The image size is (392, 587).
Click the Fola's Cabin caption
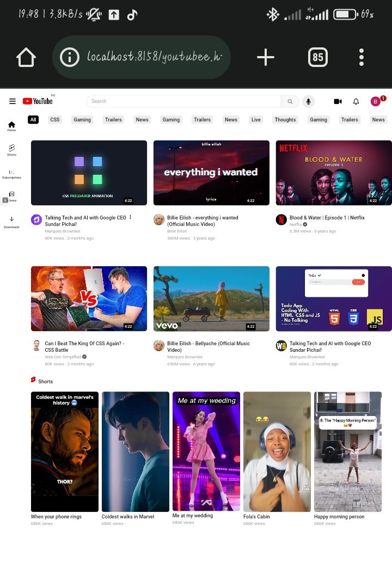coord(256,517)
